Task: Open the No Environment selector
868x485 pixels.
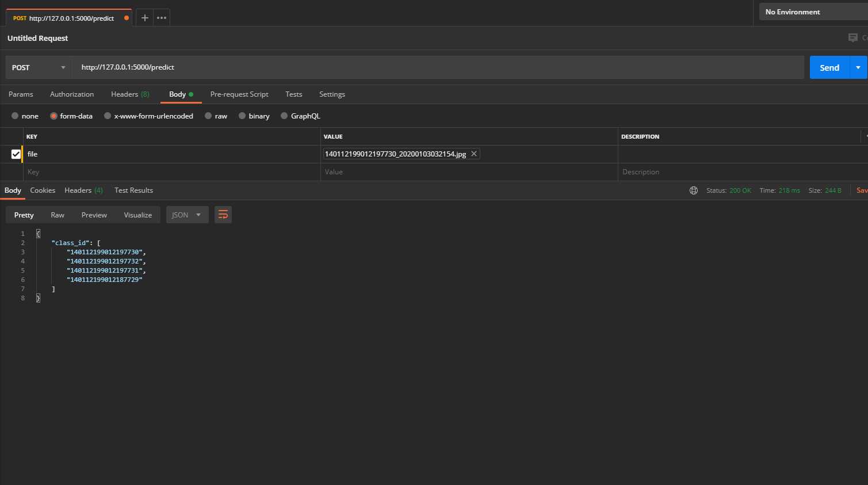Action: [x=813, y=12]
